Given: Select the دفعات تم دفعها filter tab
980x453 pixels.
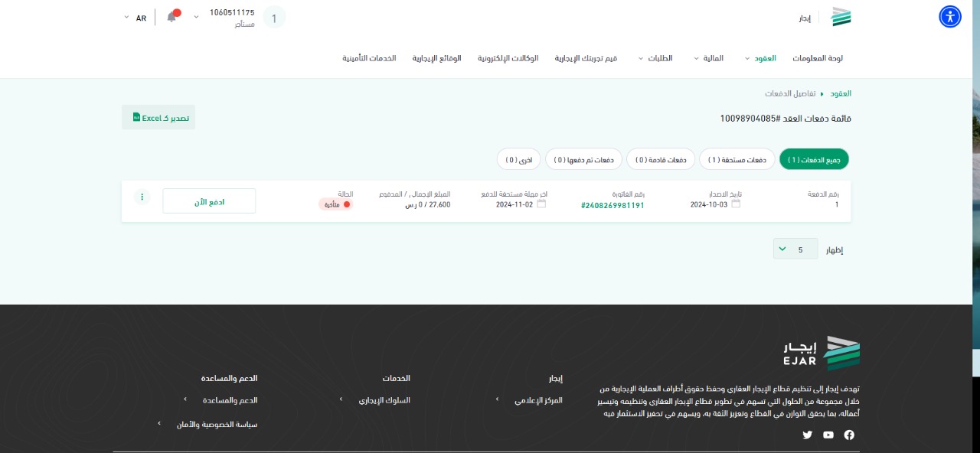Looking at the screenshot, I should (584, 159).
